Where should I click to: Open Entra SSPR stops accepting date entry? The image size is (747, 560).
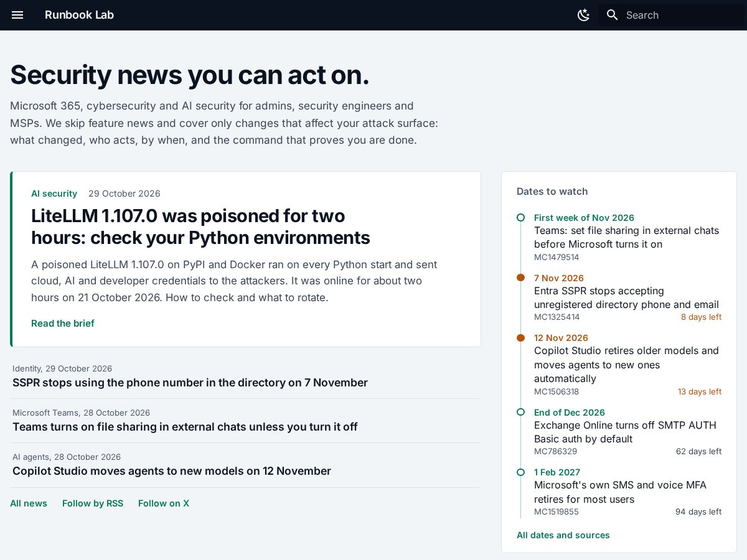click(x=626, y=297)
